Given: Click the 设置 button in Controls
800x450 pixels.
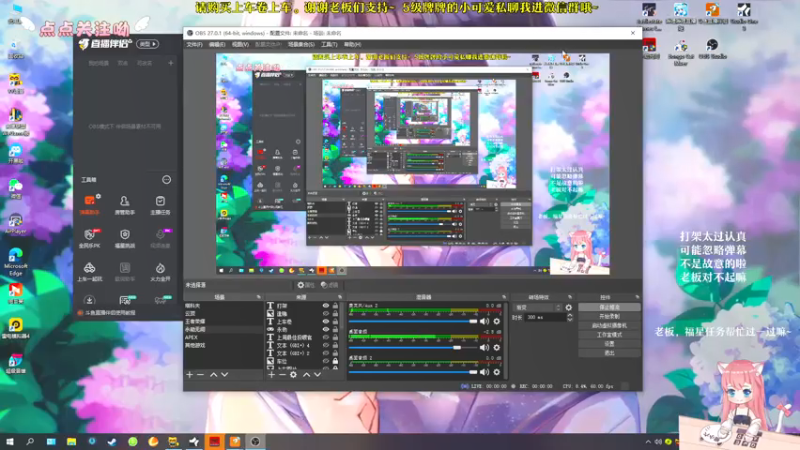Looking at the screenshot, I should click(609, 344).
